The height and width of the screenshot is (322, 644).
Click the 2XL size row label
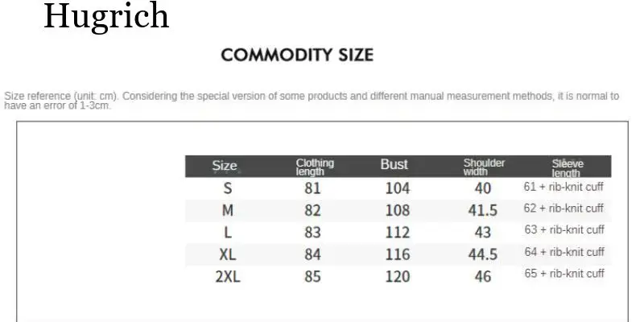click(228, 277)
